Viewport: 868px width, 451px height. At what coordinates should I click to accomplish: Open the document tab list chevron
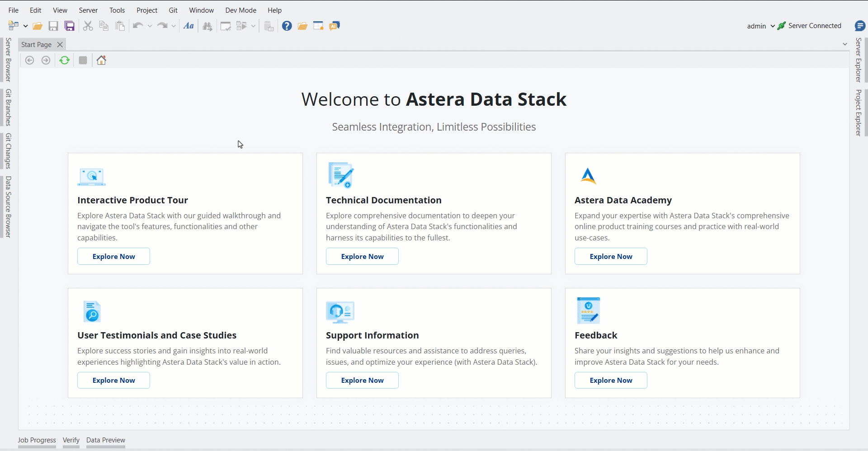[844, 44]
